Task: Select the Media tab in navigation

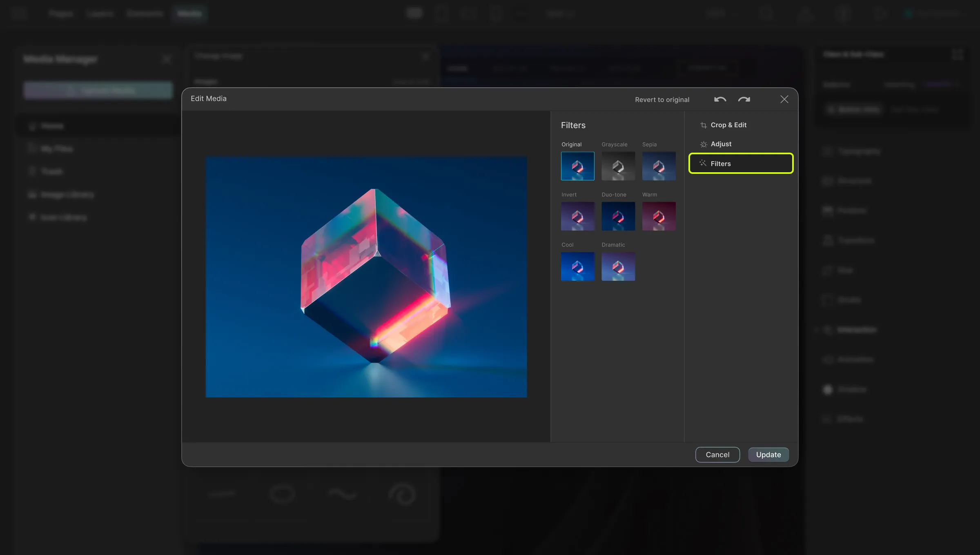Action: point(189,13)
